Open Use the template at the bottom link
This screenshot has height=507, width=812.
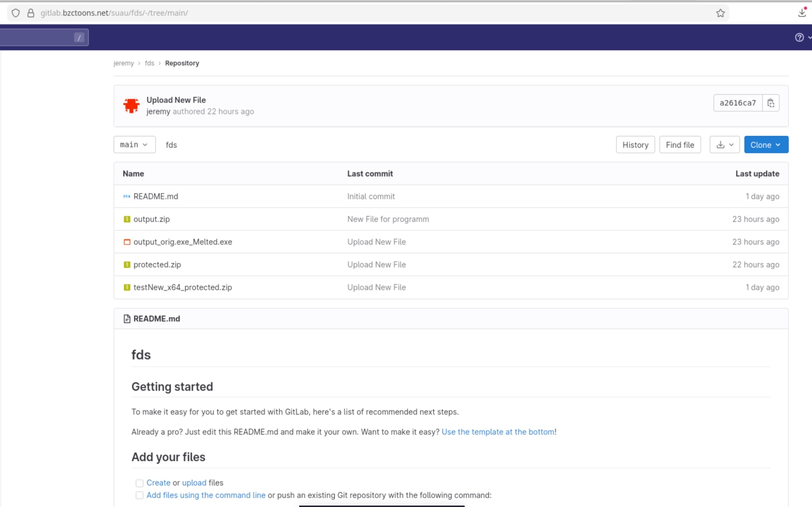[498, 432]
